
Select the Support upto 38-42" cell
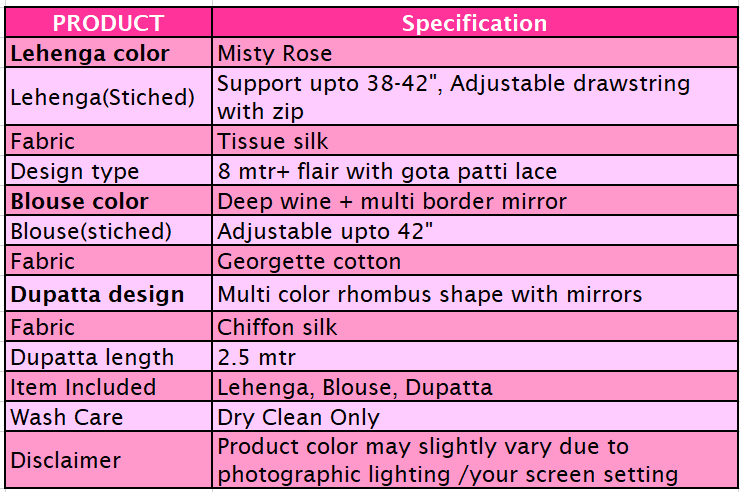click(475, 96)
